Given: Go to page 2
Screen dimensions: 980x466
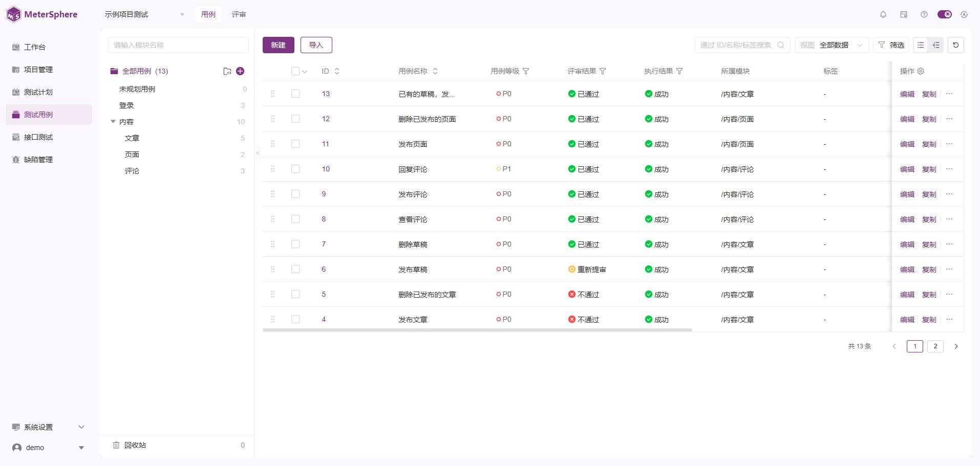Looking at the screenshot, I should (935, 346).
